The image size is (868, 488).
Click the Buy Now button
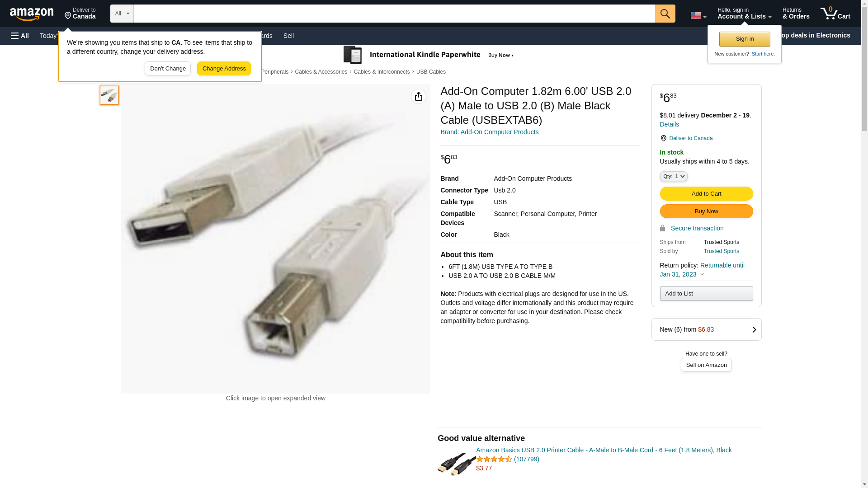(706, 211)
